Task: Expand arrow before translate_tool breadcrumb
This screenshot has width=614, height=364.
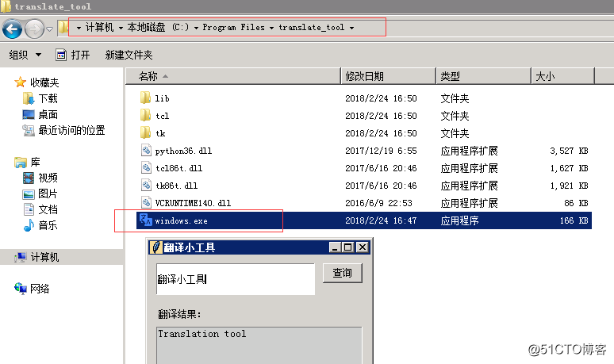Action: 271,28
